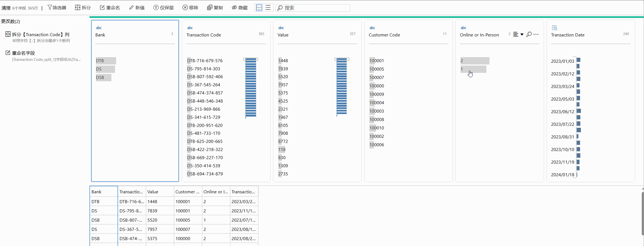Click the 移除 remove tool
This screenshot has height=246, width=644.
point(190,8)
